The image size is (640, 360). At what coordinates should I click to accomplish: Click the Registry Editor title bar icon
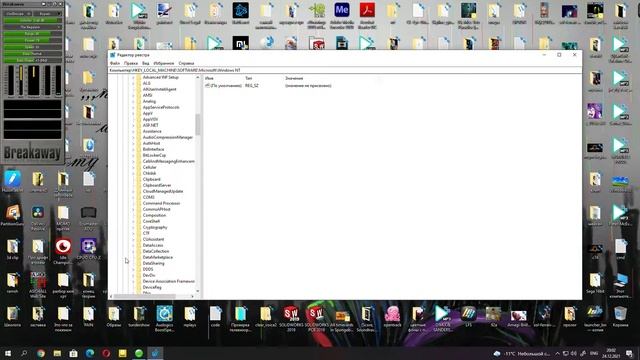pyautogui.click(x=113, y=55)
